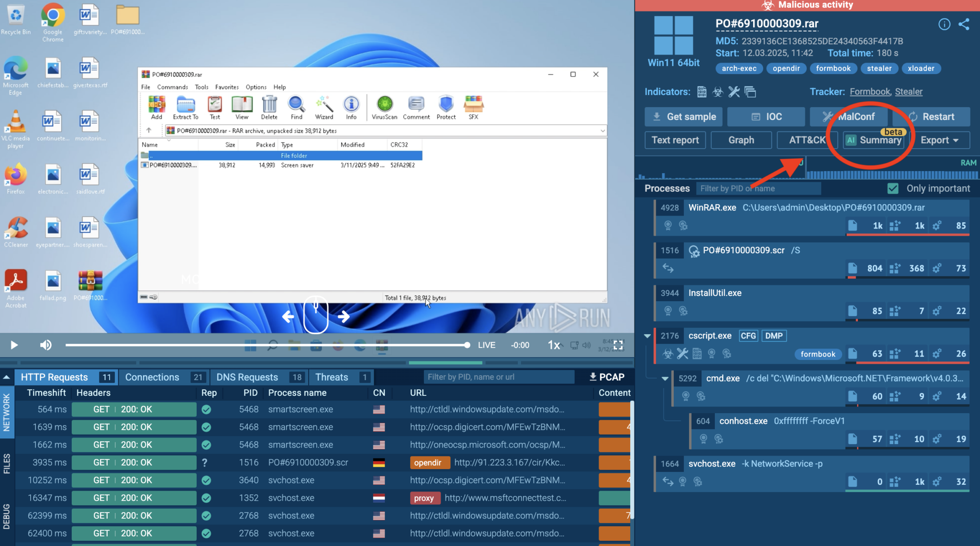Click the PCAP download button
The width and height of the screenshot is (980, 546).
point(607,377)
